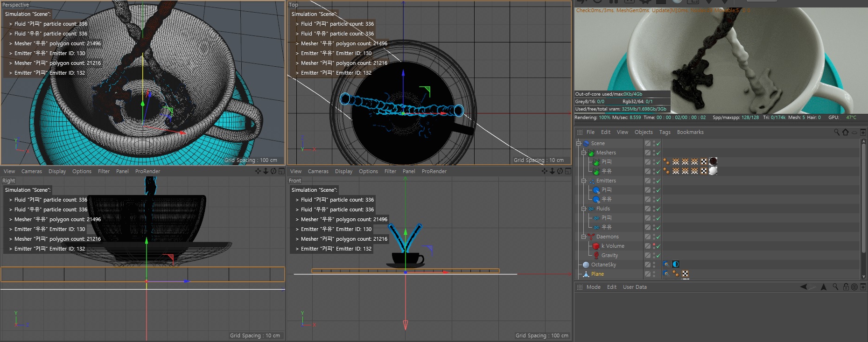Click dark coffee material tag on 커피 mesher
Screen dimensions: 868x342
713,161
